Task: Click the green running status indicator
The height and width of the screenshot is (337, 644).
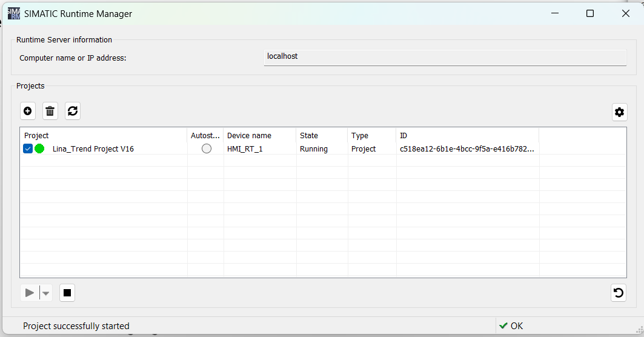Action: click(x=40, y=148)
